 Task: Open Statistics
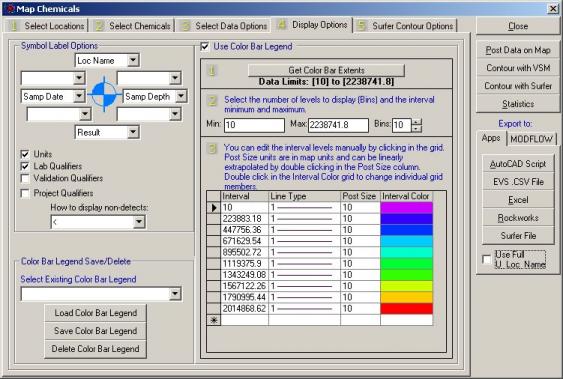[x=518, y=104]
